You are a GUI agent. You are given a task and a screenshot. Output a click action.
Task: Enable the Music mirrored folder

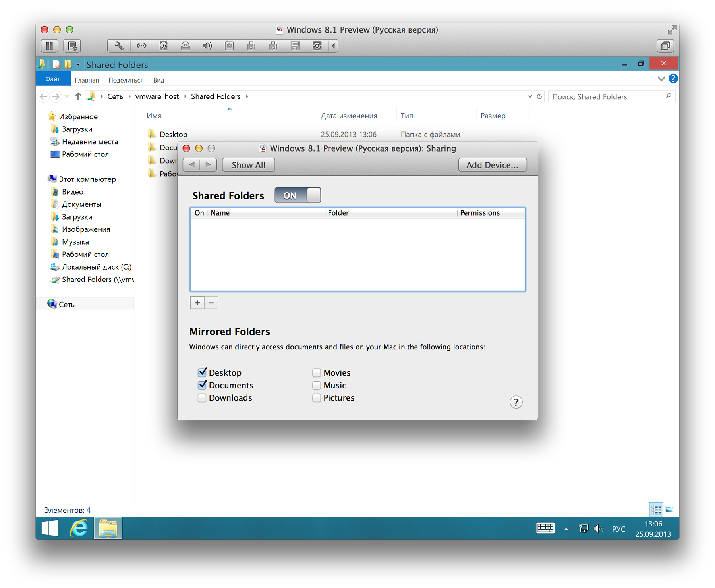point(317,386)
